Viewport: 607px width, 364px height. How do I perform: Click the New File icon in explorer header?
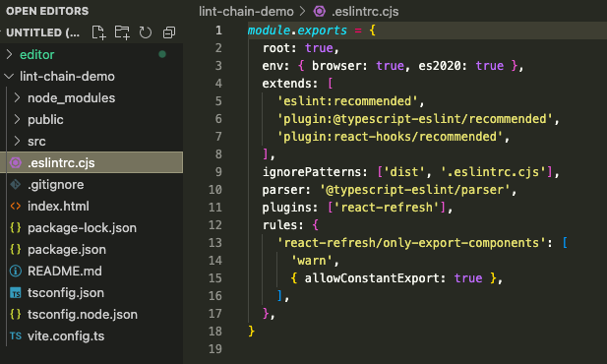click(x=98, y=32)
